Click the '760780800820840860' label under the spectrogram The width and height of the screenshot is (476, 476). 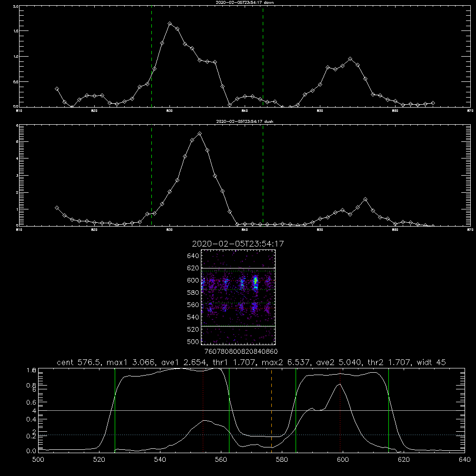[x=241, y=352]
